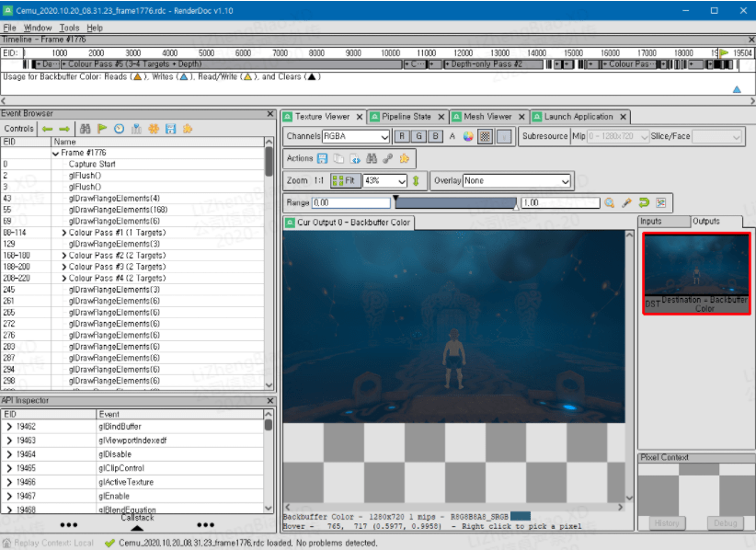The image size is (756, 550).
Task: Open the Help menu
Action: click(95, 28)
